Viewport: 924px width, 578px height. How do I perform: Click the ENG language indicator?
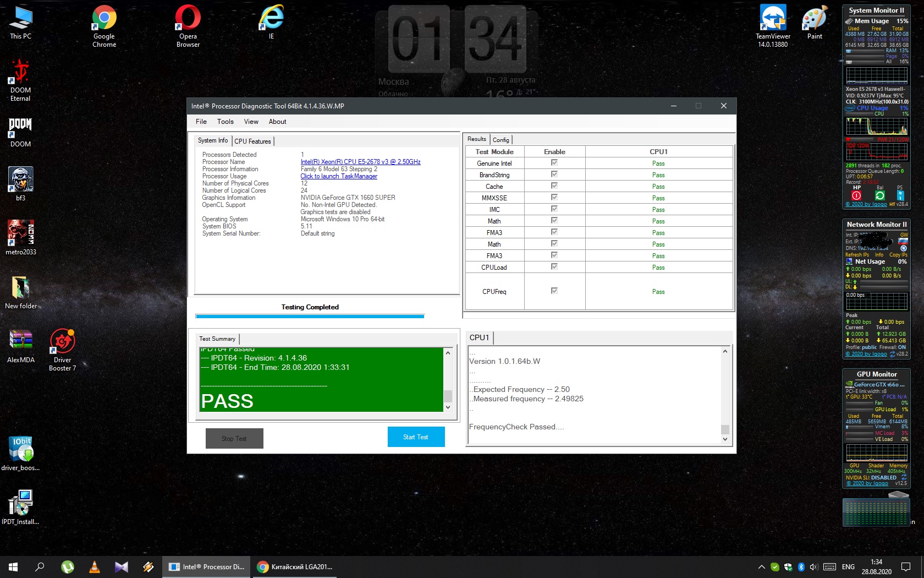tap(848, 567)
